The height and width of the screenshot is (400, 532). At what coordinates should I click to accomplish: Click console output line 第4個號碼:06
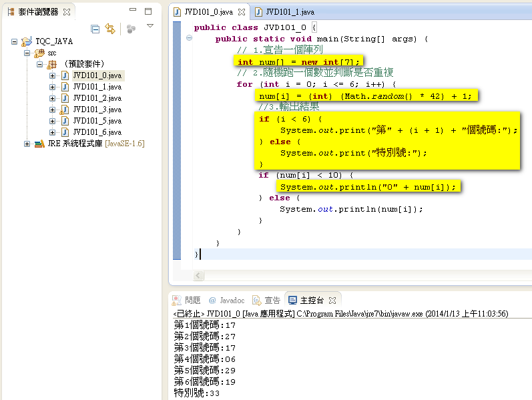point(204,359)
